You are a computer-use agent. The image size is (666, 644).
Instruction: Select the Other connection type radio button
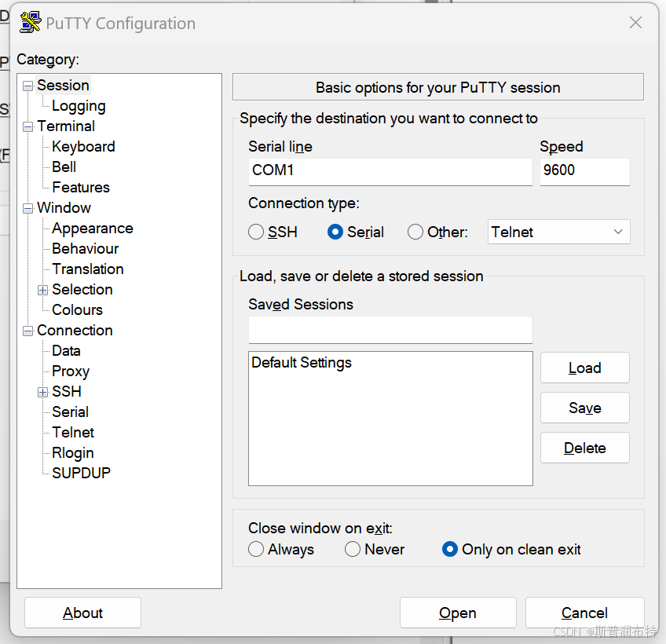[x=415, y=232]
